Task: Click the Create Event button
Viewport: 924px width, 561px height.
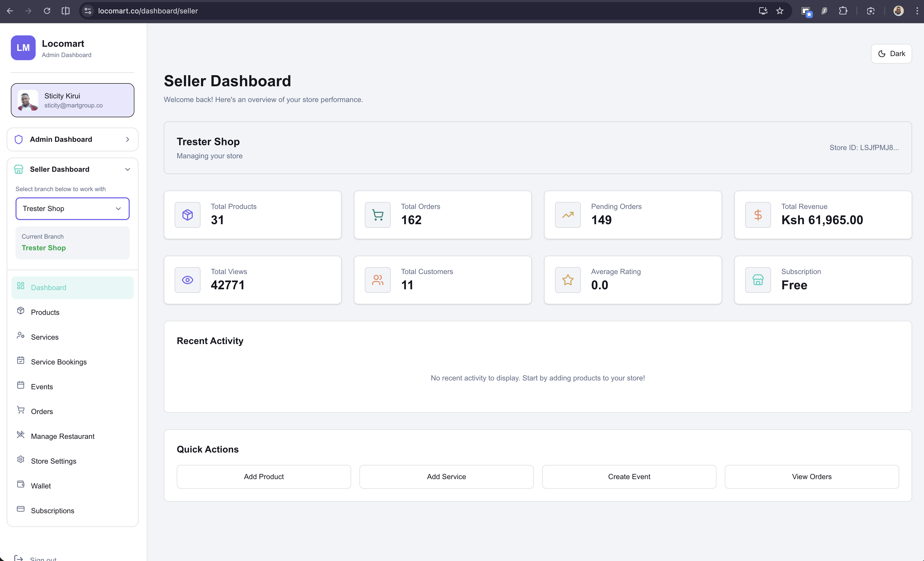Action: [x=629, y=476]
